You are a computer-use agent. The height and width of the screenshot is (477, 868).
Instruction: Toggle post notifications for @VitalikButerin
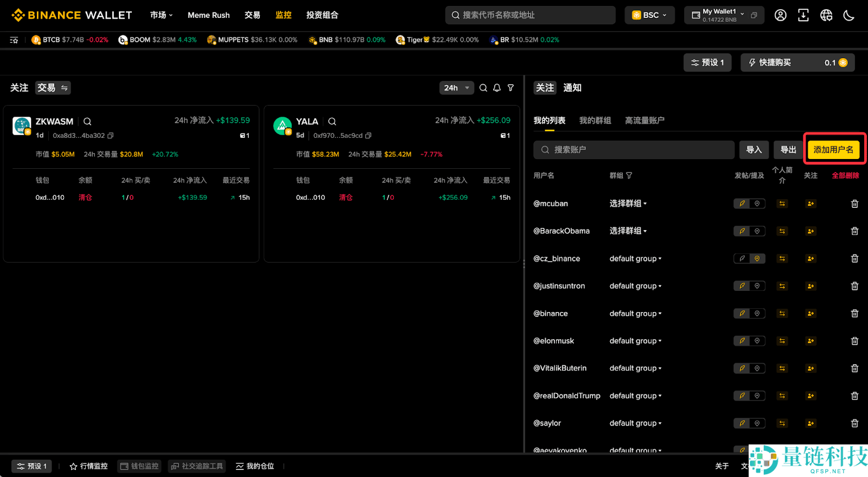742,368
